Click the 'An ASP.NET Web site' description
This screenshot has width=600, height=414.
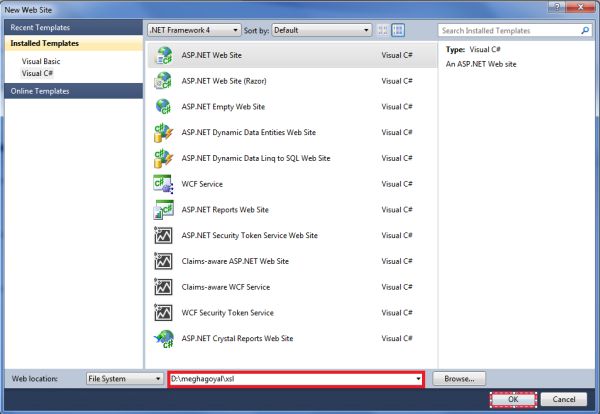[481, 64]
